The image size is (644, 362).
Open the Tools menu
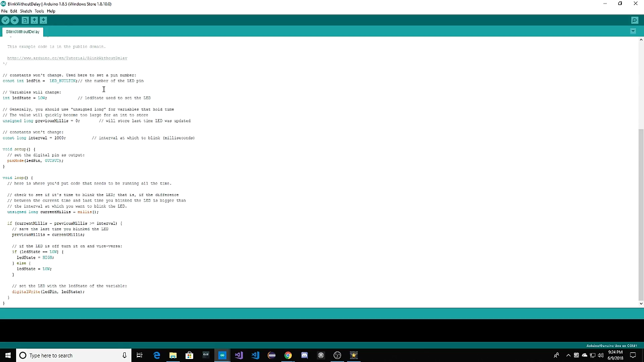(x=39, y=11)
